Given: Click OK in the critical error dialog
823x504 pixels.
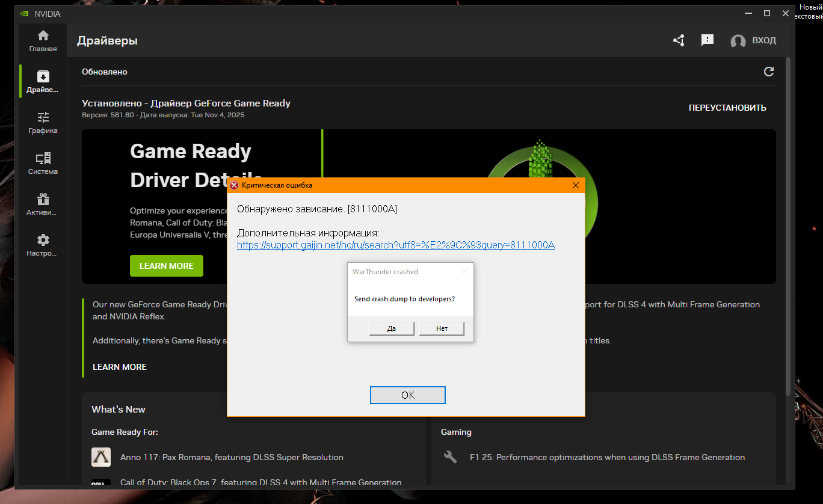Looking at the screenshot, I should pos(407,395).
